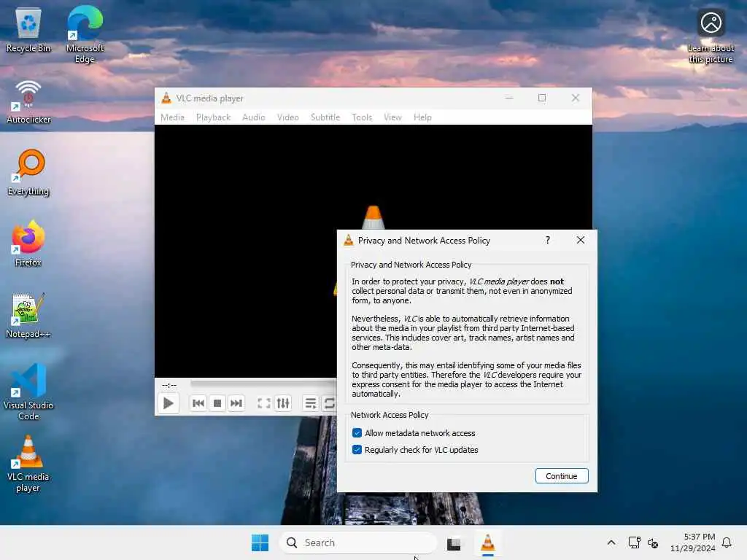Select the Microsoft Edge desktop shortcut
This screenshot has width=747, height=560.
point(85,34)
